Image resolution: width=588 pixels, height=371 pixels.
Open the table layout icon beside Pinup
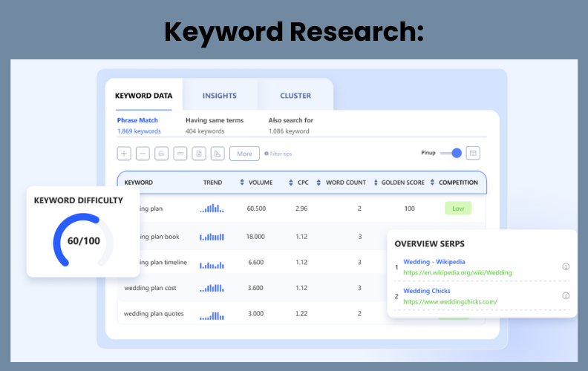[x=473, y=153]
